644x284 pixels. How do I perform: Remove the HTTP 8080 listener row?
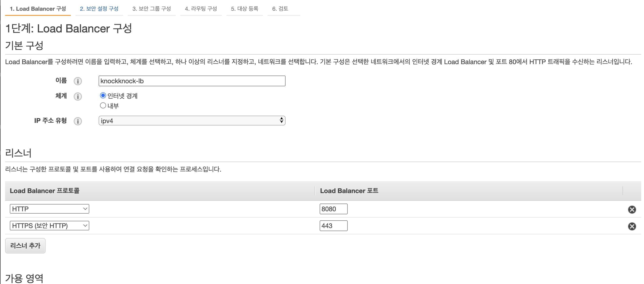coord(632,209)
